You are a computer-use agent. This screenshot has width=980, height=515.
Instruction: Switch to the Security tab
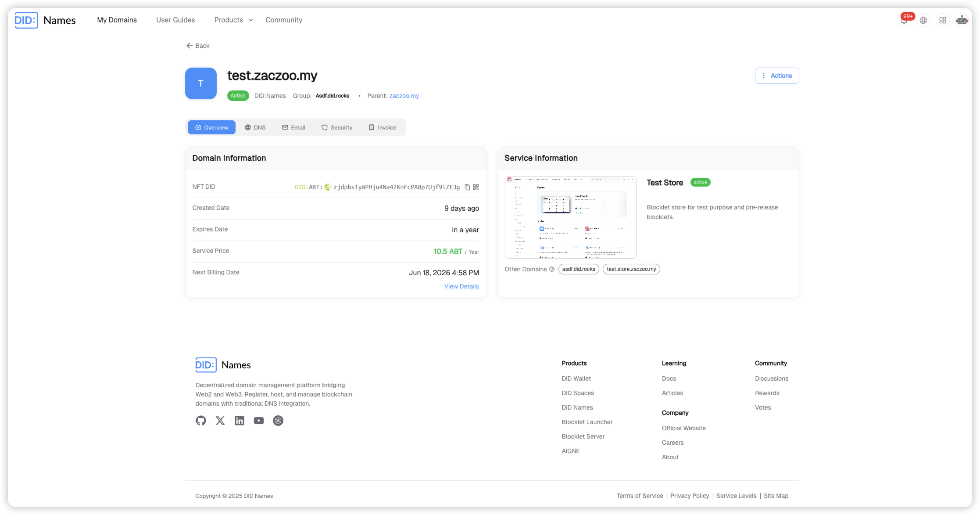point(337,127)
